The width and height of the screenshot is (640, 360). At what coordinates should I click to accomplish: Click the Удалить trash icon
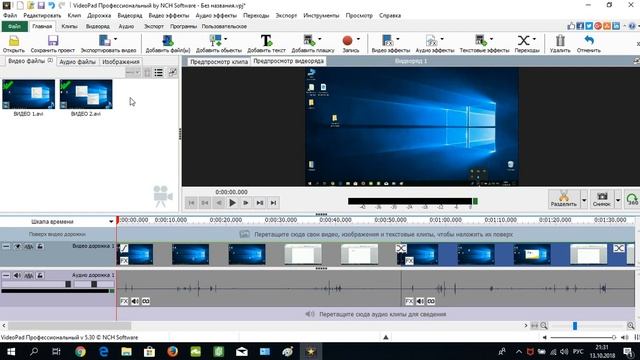pyautogui.click(x=560, y=41)
